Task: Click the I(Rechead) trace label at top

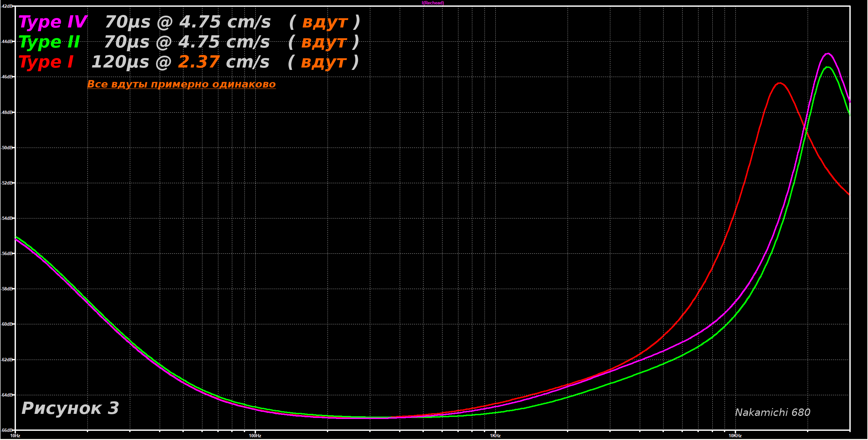Action: pyautogui.click(x=433, y=3)
